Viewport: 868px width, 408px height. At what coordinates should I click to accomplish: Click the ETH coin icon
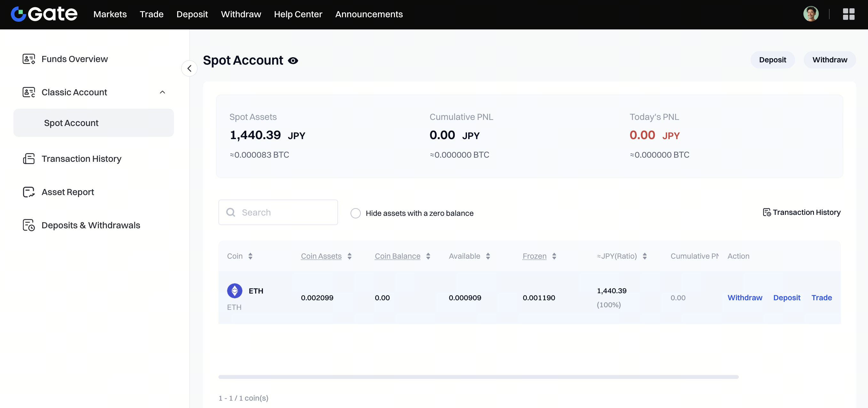234,291
